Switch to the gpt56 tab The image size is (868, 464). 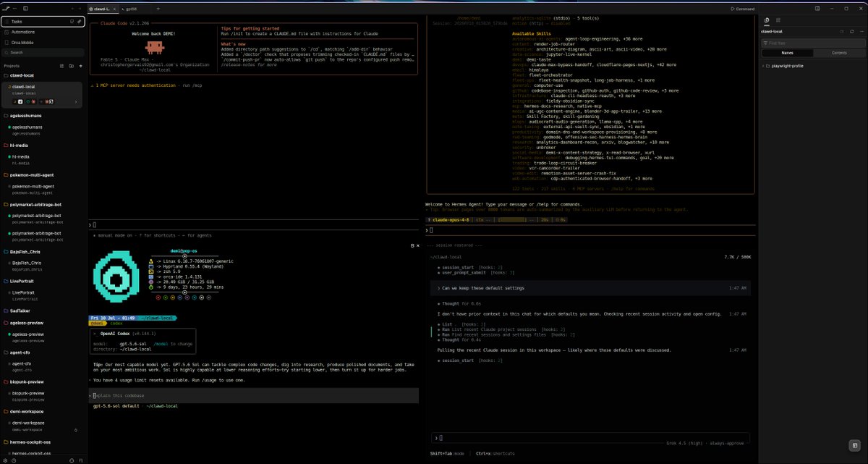tap(132, 9)
